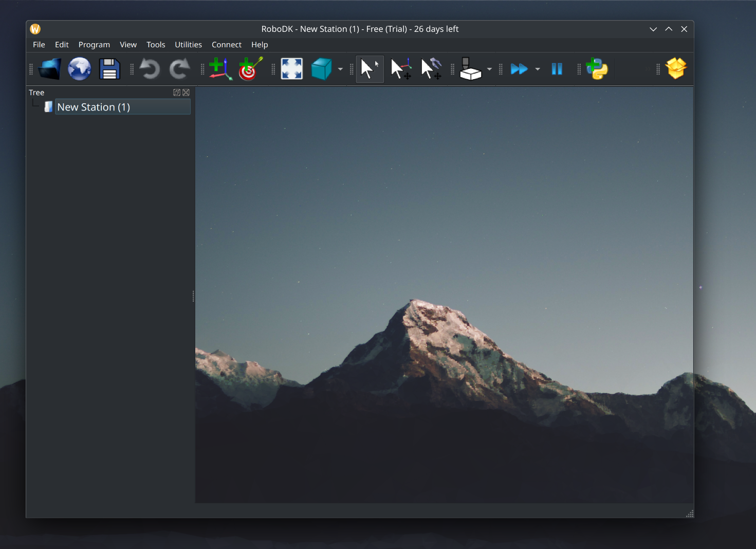Add a reference frame icon

[220, 69]
